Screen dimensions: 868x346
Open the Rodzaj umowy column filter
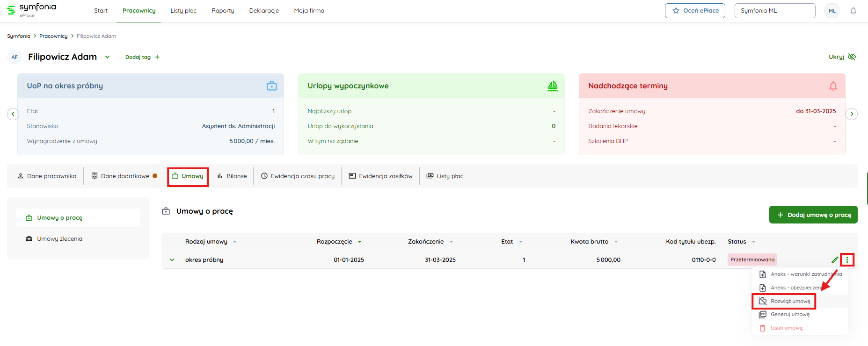pos(235,242)
